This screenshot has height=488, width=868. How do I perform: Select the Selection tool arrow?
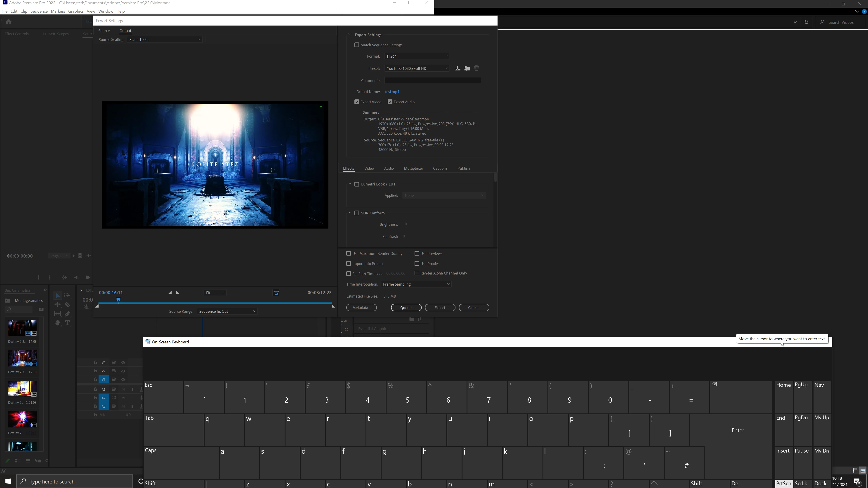click(57, 295)
